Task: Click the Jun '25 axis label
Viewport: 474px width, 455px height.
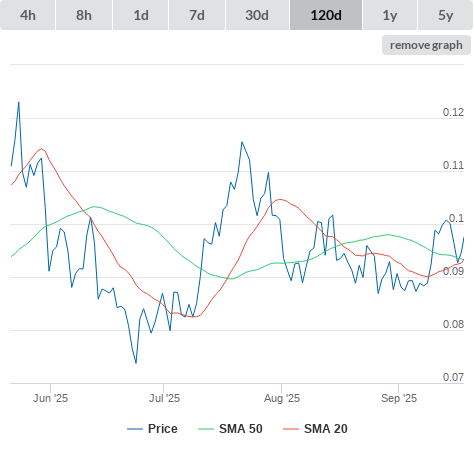Action: coord(50,398)
